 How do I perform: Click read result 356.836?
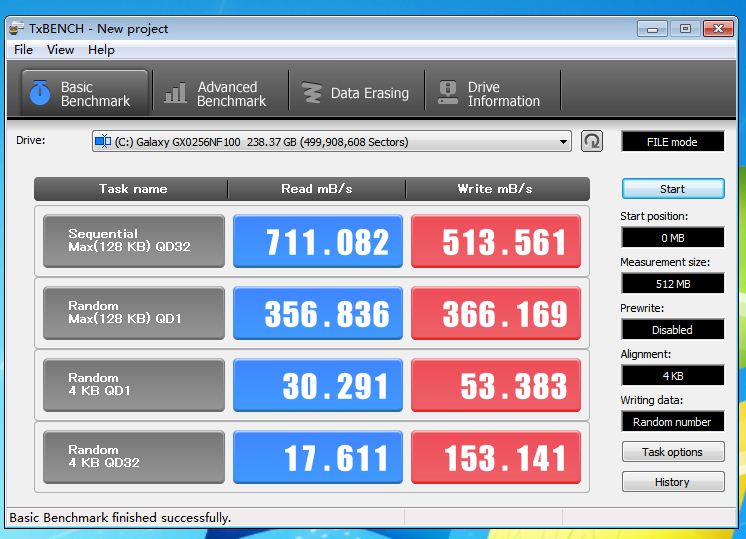(318, 313)
